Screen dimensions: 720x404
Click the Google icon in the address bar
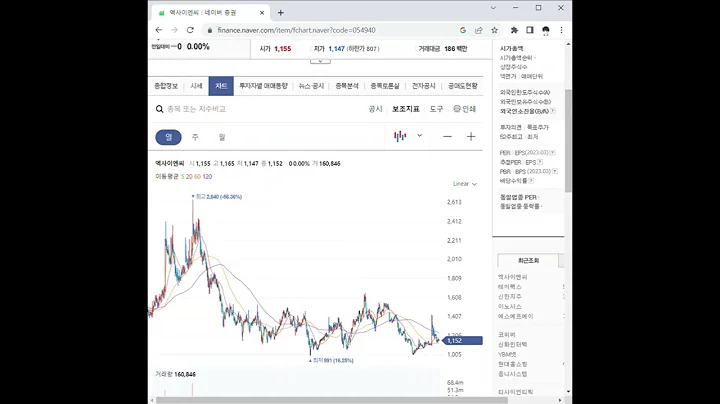coord(463,30)
